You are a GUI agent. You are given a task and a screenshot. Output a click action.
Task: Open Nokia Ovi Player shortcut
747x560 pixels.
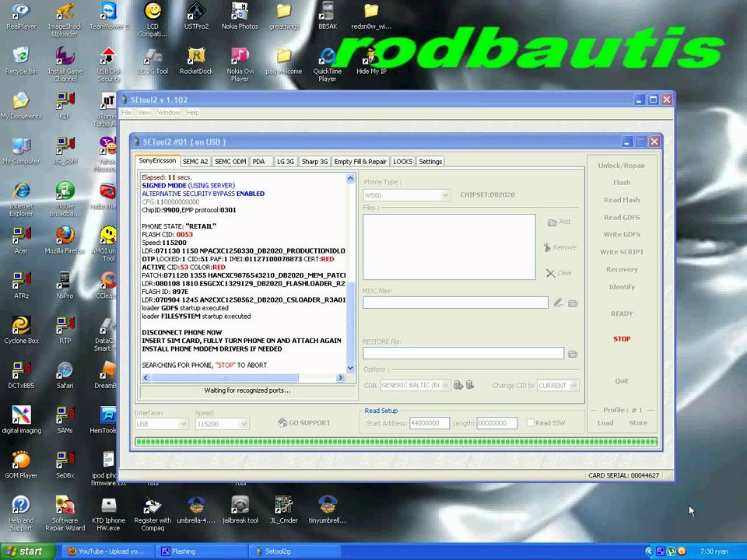click(x=240, y=64)
